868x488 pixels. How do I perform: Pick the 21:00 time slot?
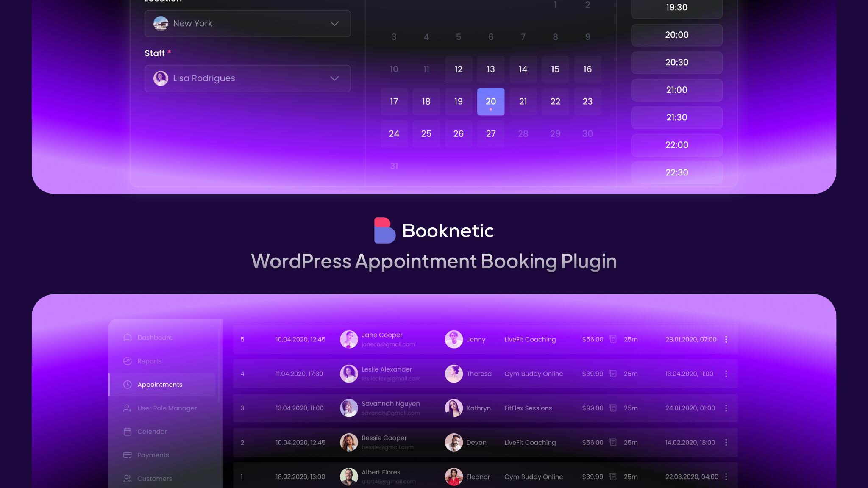pyautogui.click(x=677, y=90)
